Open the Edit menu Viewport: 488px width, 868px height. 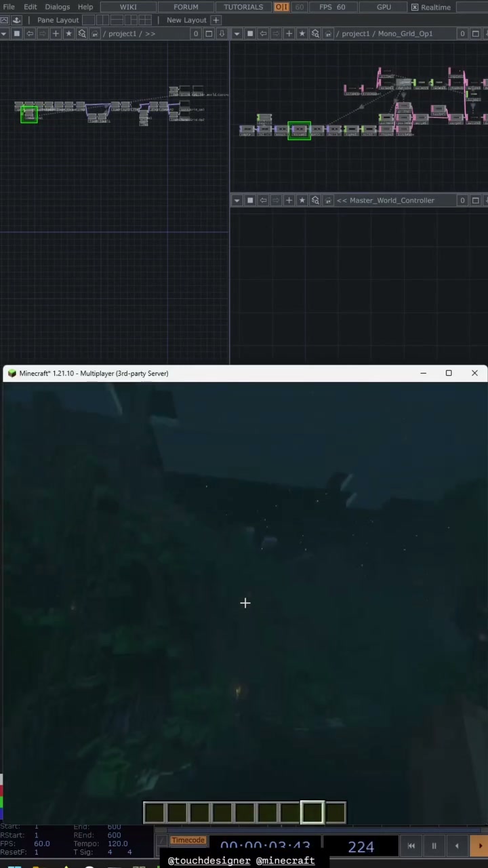tap(30, 7)
